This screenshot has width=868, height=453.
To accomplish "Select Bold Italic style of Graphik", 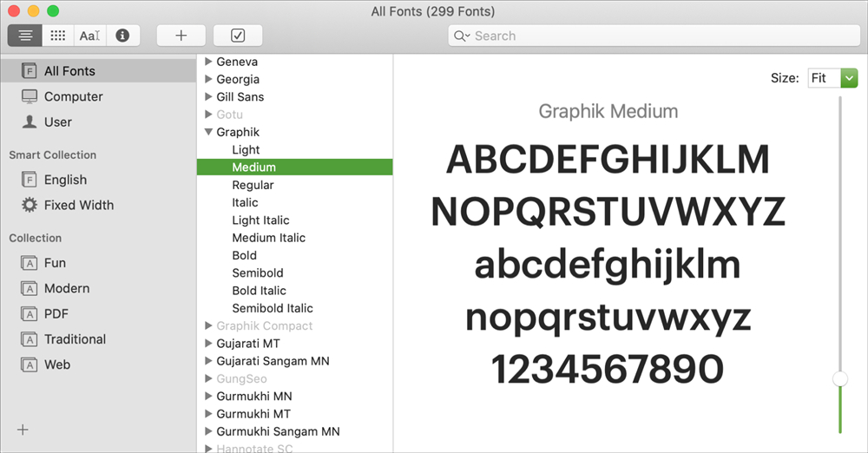I will pyautogui.click(x=259, y=291).
